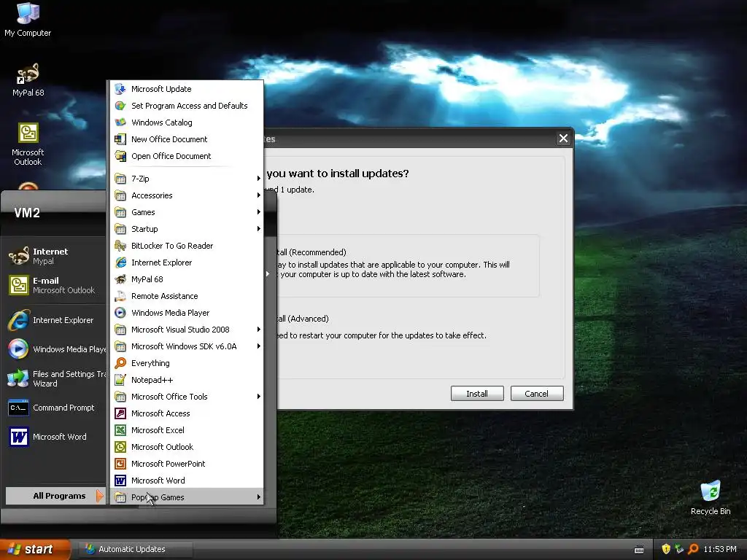Expand the Startup folder
The image size is (747, 560).
[186, 229]
